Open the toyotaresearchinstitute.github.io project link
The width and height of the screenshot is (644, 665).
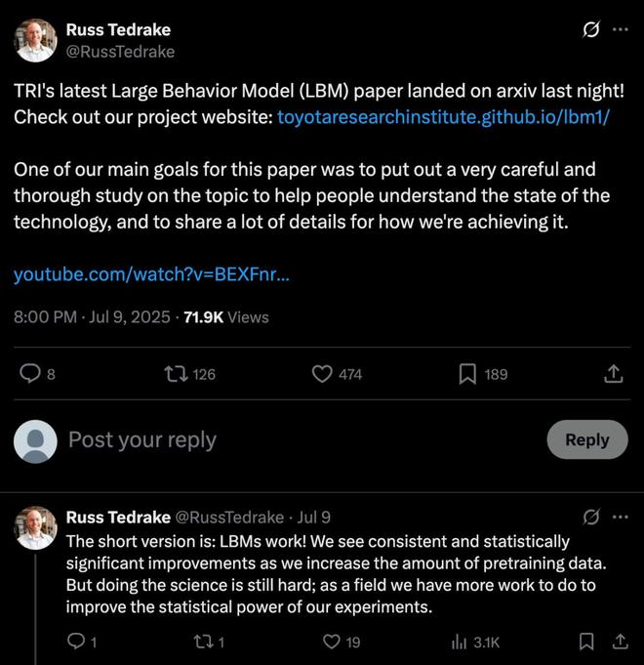point(443,117)
